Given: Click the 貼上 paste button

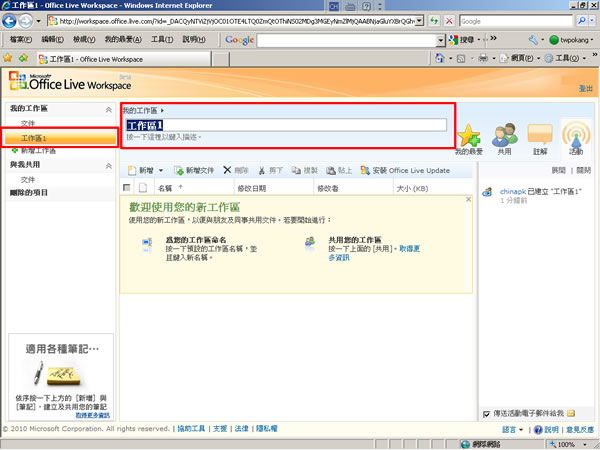Looking at the screenshot, I should (x=339, y=170).
